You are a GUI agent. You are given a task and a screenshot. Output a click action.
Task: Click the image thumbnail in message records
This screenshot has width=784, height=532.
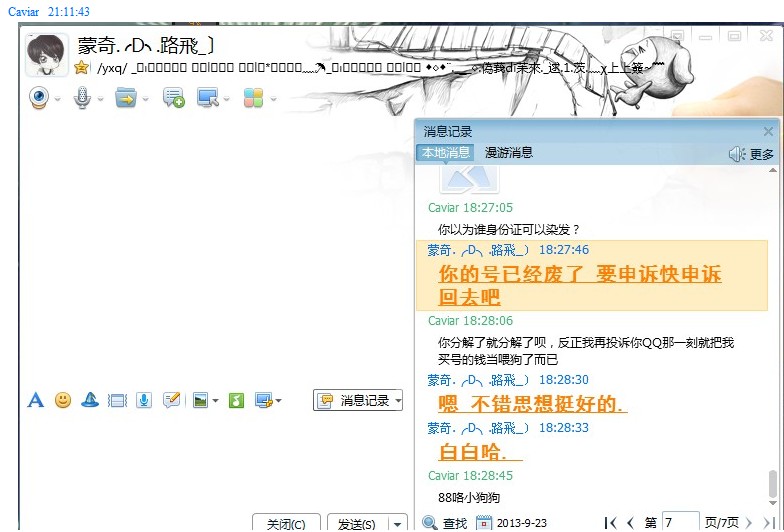click(470, 180)
